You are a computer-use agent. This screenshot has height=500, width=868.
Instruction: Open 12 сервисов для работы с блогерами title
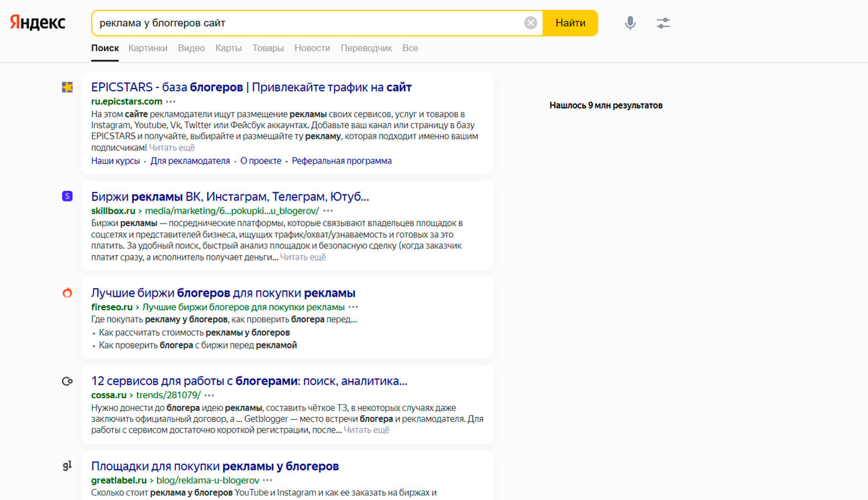pos(249,381)
